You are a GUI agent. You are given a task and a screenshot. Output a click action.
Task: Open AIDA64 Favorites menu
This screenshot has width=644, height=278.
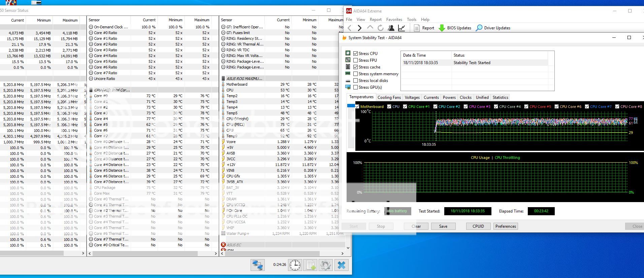point(394,20)
